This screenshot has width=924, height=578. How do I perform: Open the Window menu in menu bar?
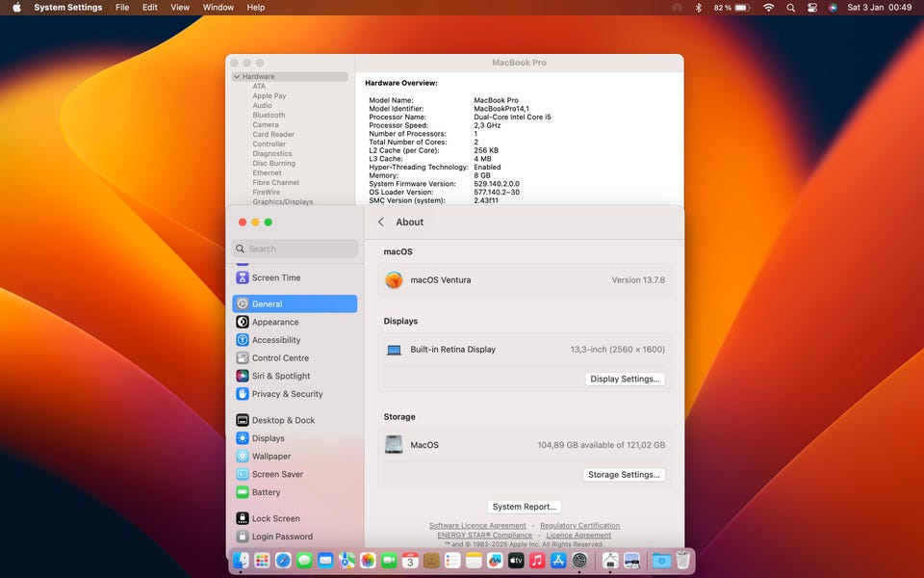[x=218, y=8]
